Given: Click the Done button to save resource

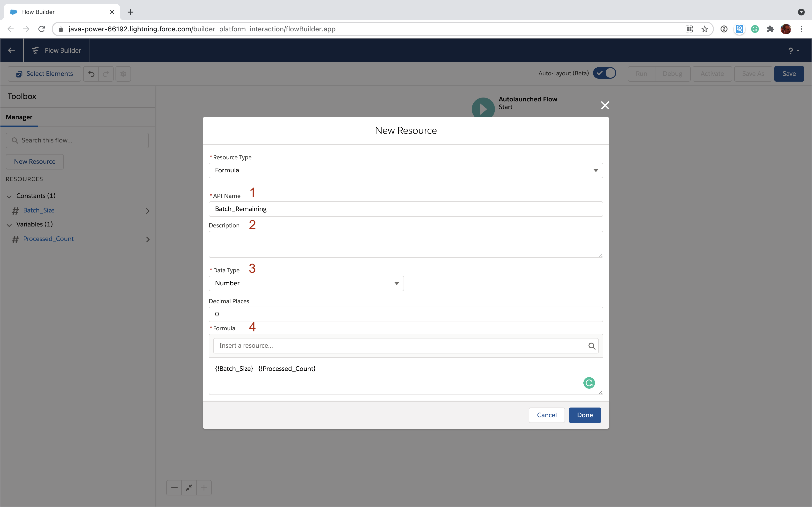Looking at the screenshot, I should (x=585, y=415).
